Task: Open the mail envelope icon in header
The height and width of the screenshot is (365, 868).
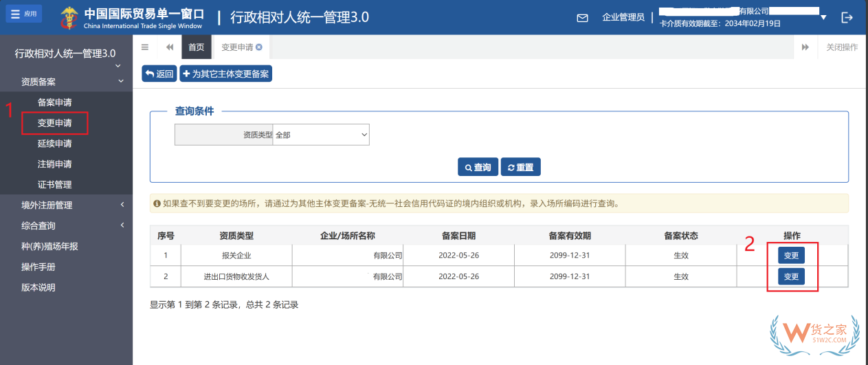Action: pyautogui.click(x=582, y=18)
